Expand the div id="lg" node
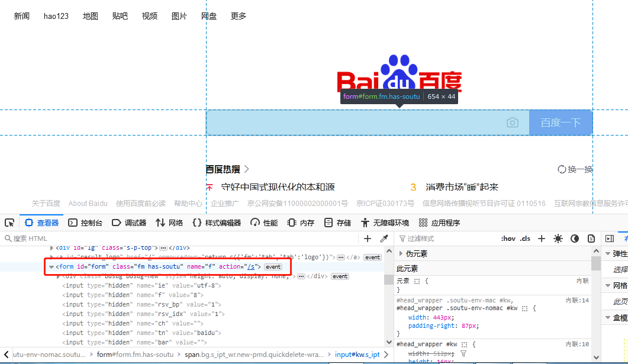Viewport: 628px width, 364px height. (51, 248)
